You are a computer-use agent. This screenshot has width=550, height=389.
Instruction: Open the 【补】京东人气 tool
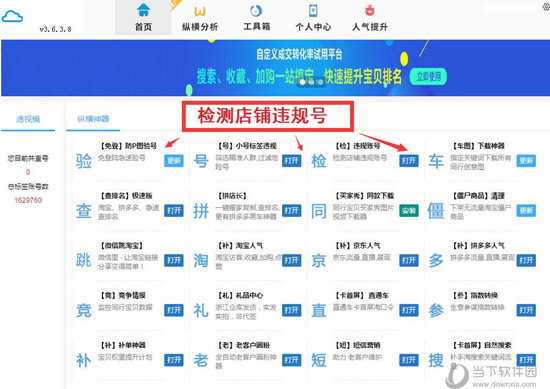(x=409, y=260)
